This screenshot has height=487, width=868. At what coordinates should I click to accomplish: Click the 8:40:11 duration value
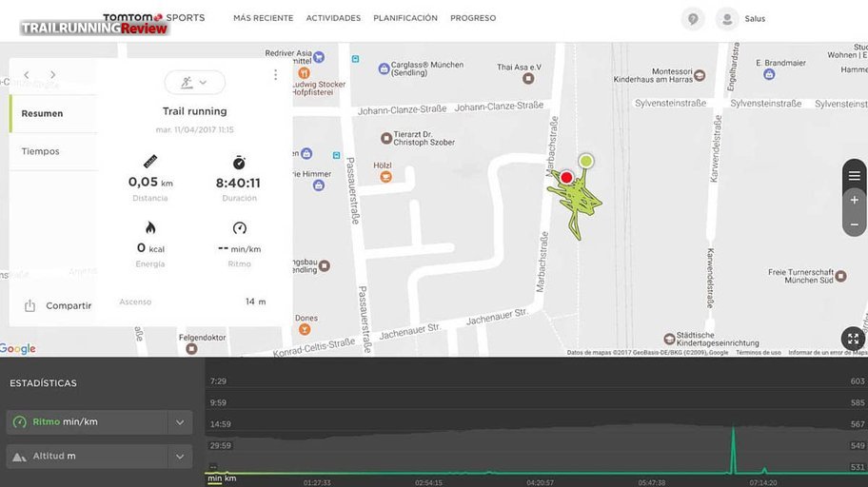coord(238,183)
